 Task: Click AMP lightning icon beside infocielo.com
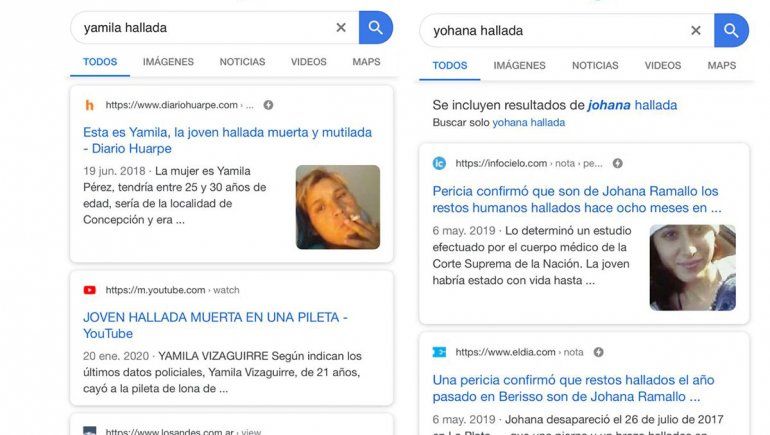(x=618, y=163)
